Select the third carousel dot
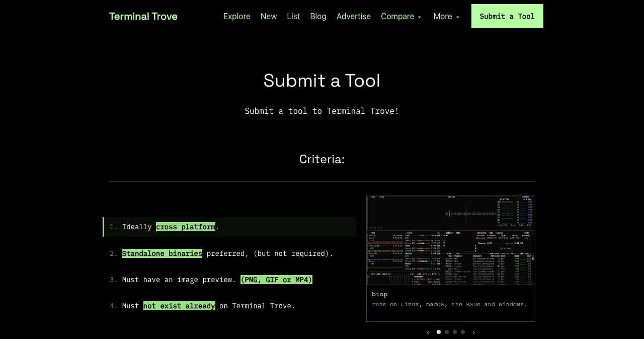Viewport: 644px width, 339px height. (455, 332)
